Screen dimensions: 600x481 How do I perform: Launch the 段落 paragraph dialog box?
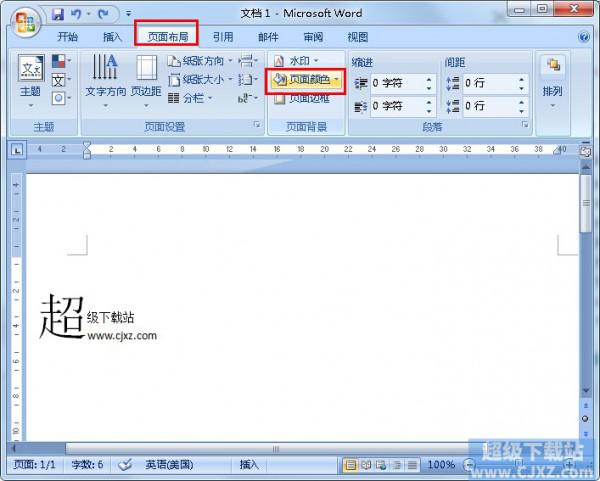coord(525,124)
